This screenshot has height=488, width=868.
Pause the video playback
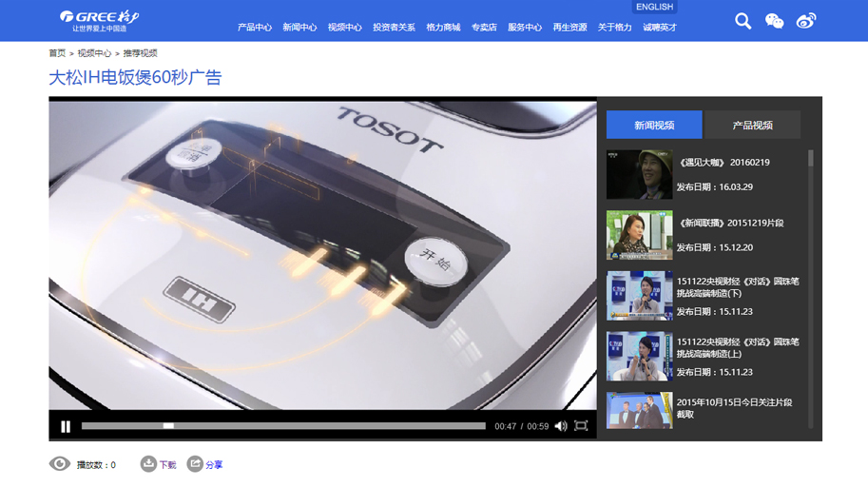66,426
